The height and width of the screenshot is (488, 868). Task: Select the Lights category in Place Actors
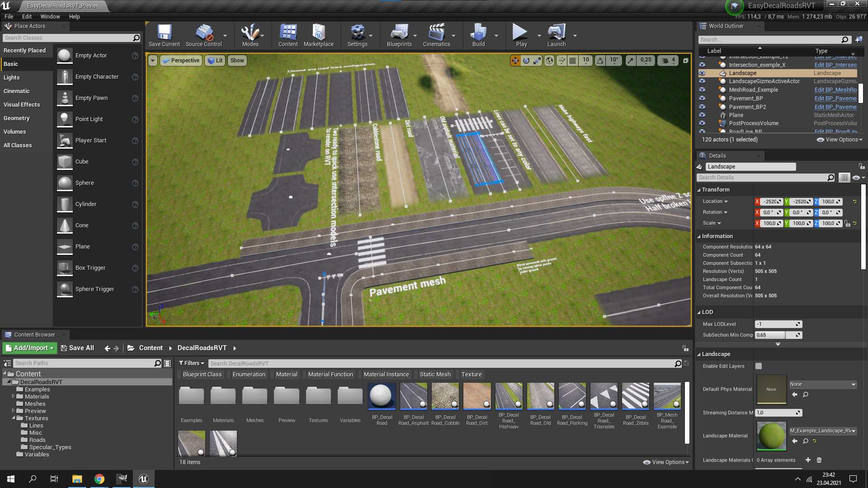(x=12, y=78)
